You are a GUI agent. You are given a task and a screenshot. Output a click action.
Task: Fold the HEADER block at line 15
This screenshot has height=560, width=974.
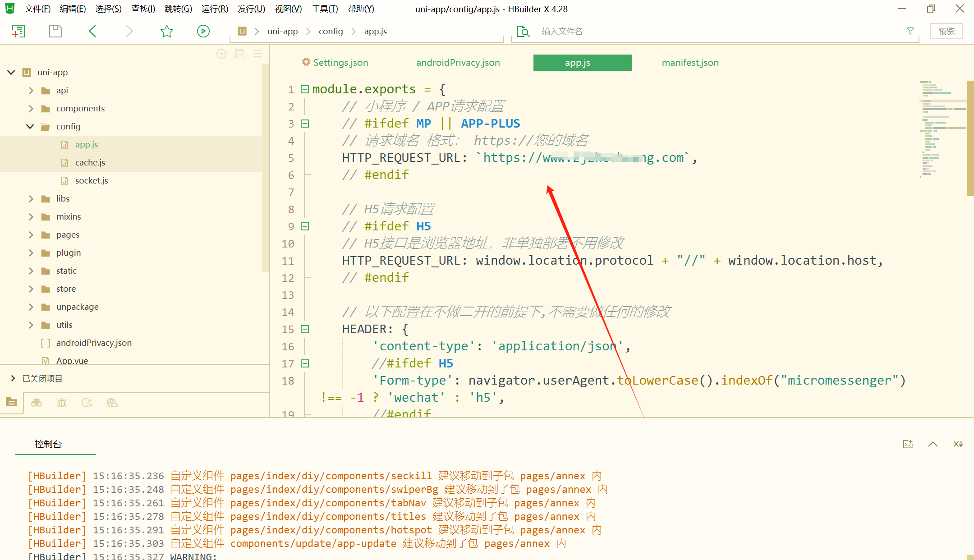click(305, 329)
